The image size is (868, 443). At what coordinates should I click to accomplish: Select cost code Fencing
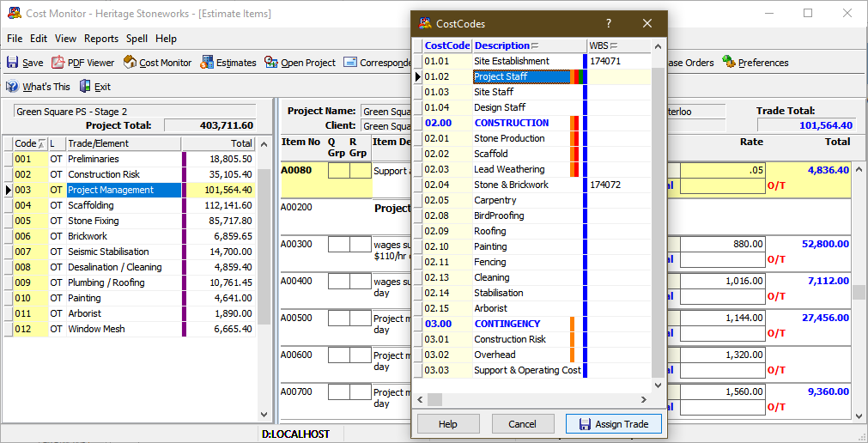[532, 262]
